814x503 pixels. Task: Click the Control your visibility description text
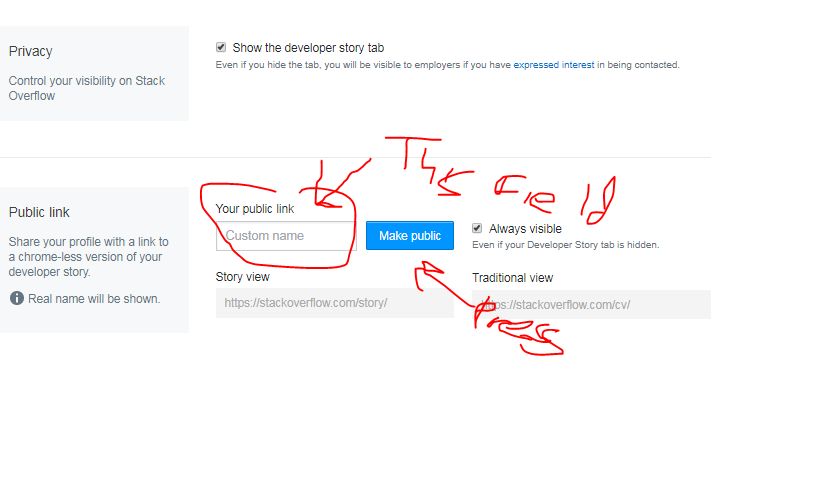[x=86, y=88]
